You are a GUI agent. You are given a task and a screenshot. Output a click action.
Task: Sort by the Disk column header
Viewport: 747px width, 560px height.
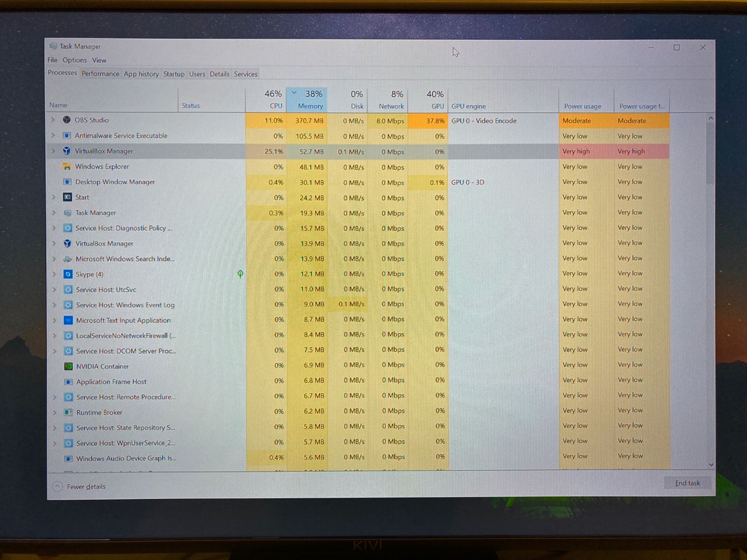click(x=347, y=99)
